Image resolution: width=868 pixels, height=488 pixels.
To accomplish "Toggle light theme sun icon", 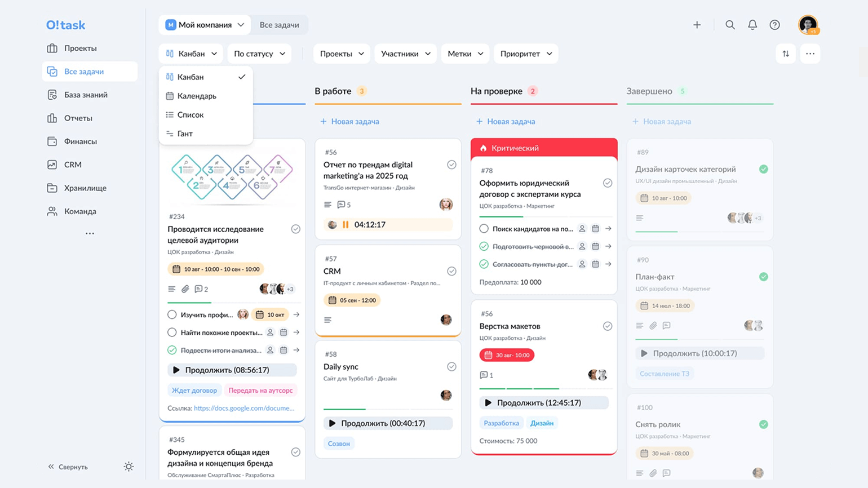I will 129,467.
